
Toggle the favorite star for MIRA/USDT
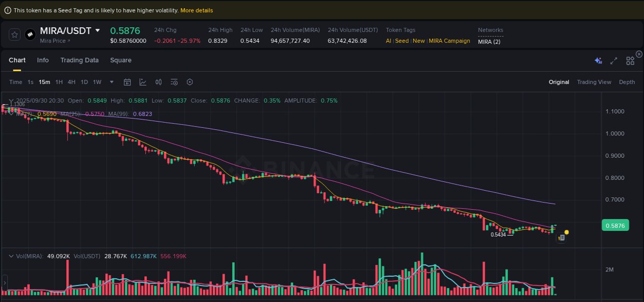[14, 35]
